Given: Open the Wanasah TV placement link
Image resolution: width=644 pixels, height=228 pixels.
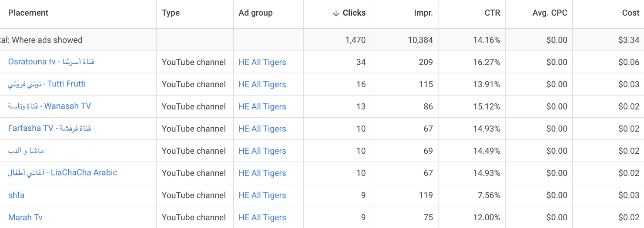Looking at the screenshot, I should click(49, 106).
